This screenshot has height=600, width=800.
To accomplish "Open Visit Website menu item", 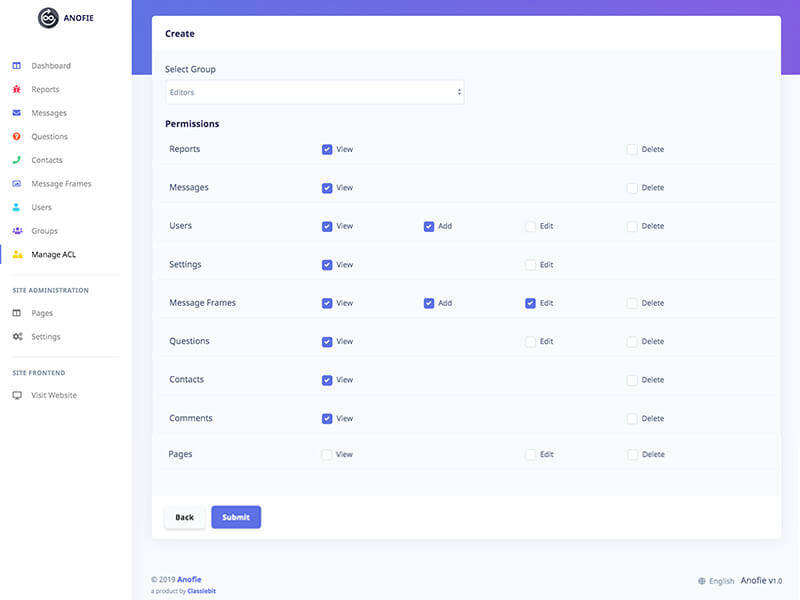I will tap(54, 395).
